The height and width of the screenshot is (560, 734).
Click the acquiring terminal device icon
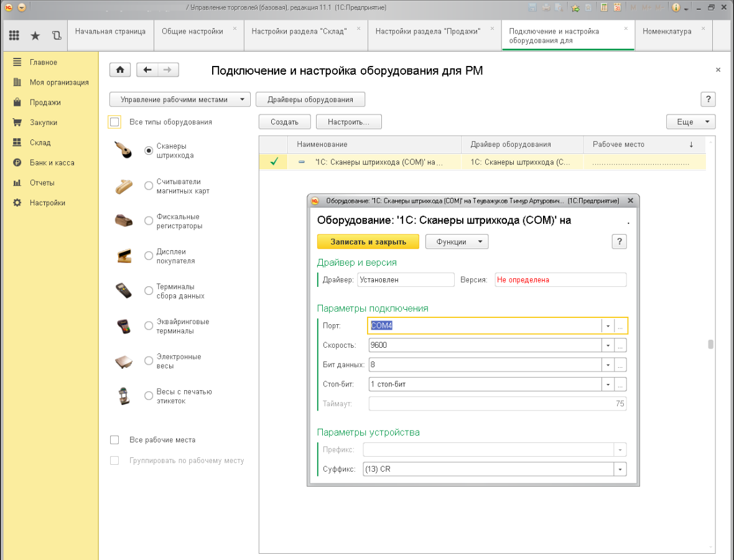124,326
